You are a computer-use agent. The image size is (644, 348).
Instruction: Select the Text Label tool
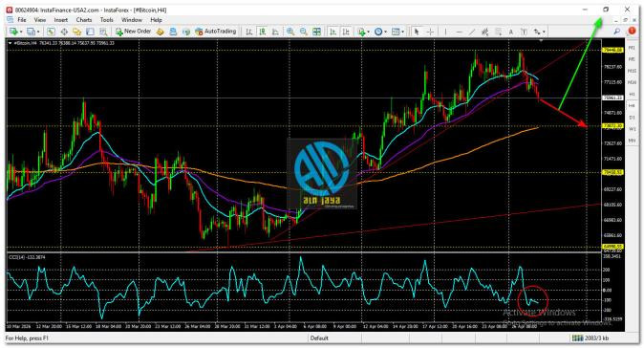524,32
